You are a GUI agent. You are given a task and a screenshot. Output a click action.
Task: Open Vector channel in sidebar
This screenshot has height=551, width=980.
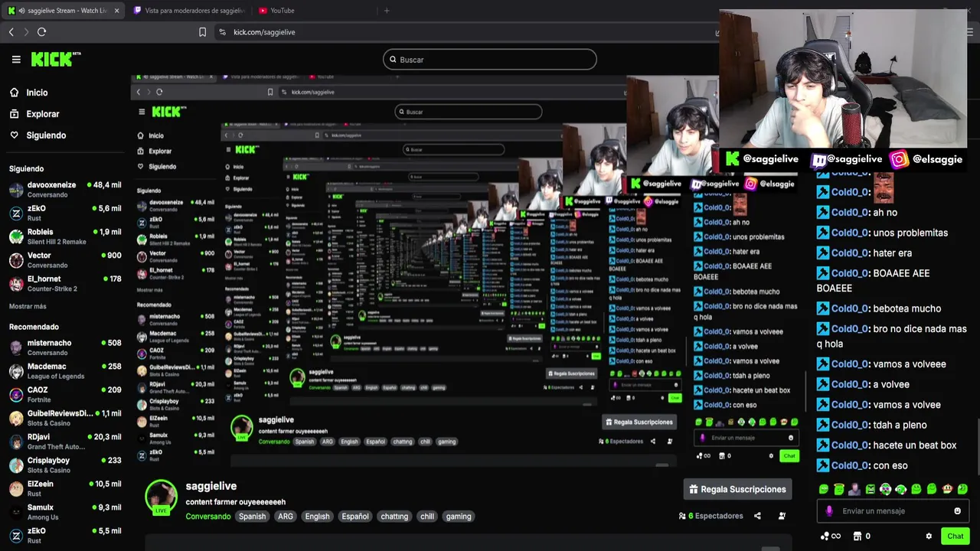65,260
